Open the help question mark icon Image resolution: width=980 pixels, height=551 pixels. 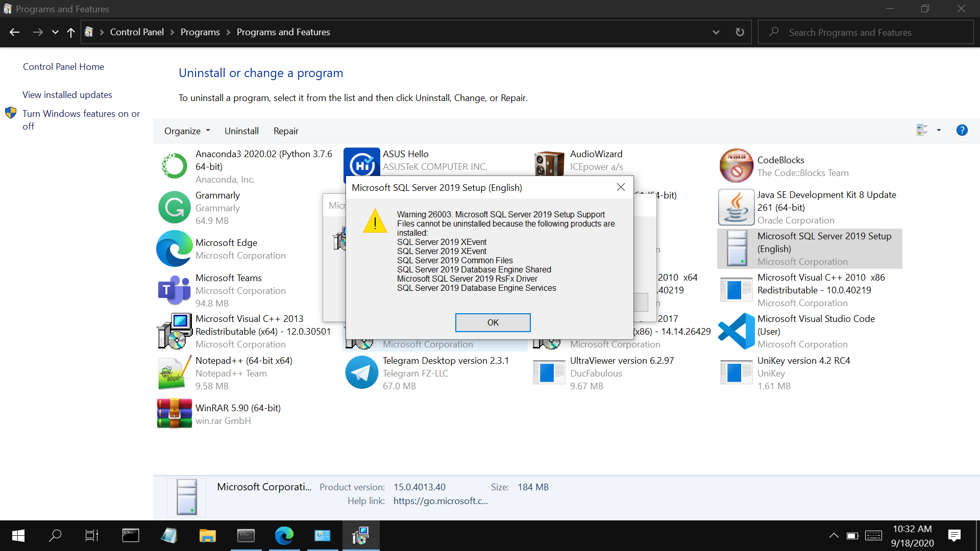pyautogui.click(x=962, y=131)
